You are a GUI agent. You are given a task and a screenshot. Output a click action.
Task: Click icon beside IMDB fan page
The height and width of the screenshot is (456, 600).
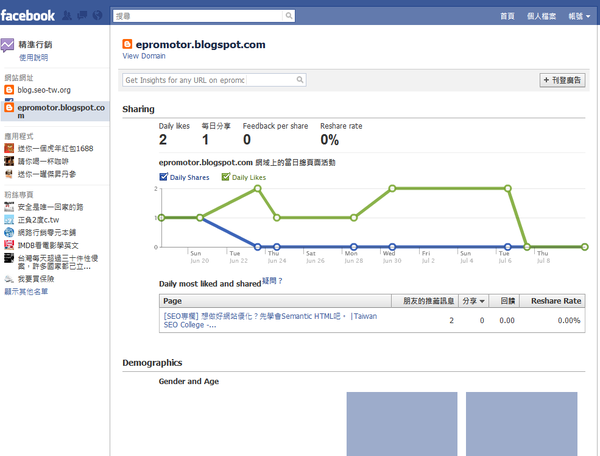click(9, 245)
